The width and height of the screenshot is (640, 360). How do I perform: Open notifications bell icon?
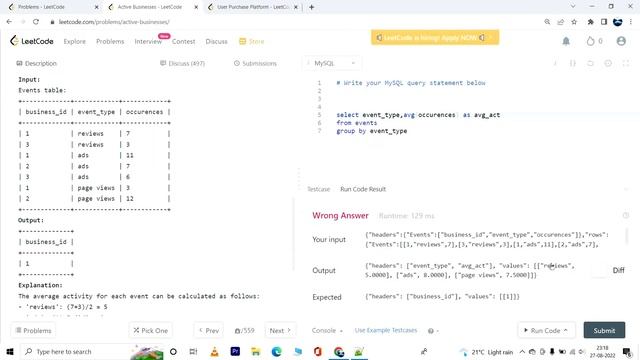[566, 41]
